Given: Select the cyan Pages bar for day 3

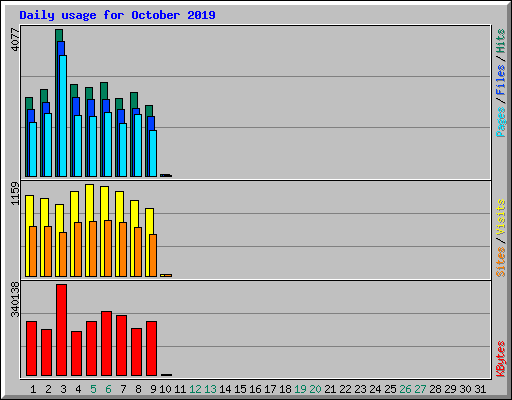Looking at the screenshot, I should coord(63,116).
